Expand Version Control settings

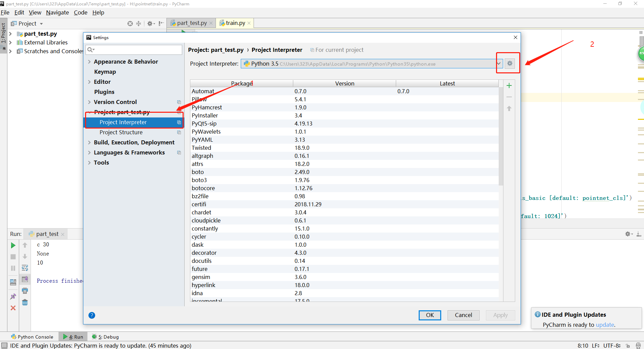pyautogui.click(x=89, y=102)
